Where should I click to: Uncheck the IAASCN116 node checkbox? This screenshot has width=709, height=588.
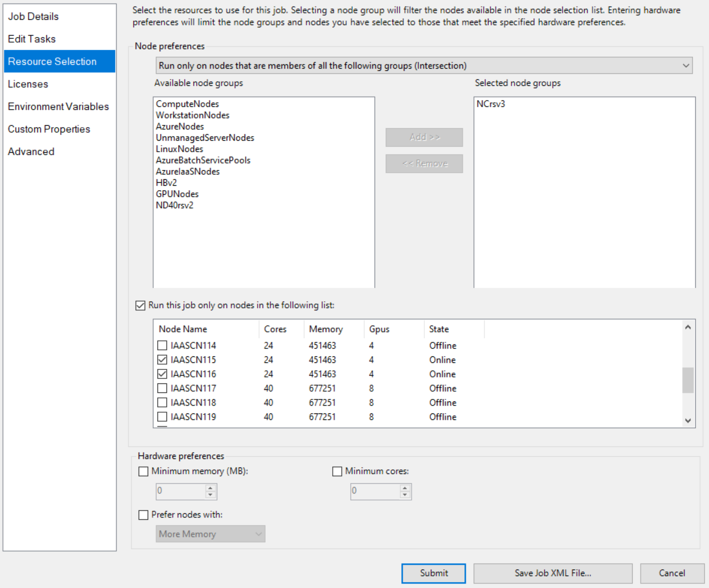(162, 374)
